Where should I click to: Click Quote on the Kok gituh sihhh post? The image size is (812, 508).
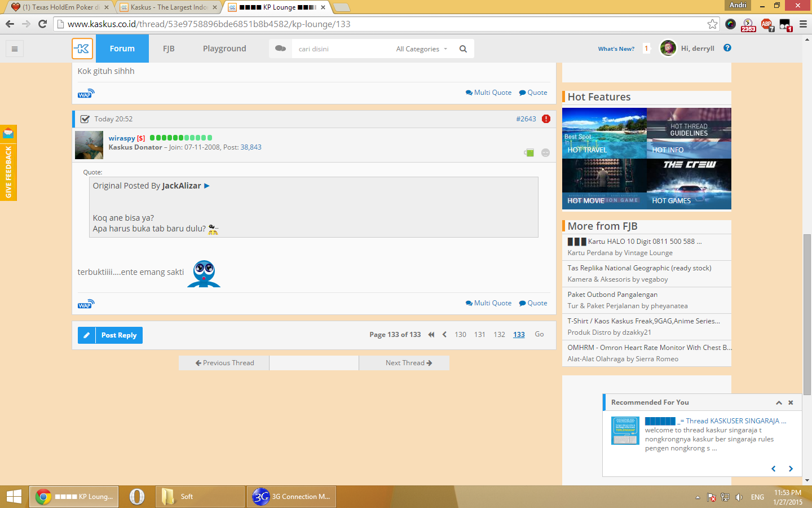pos(533,93)
